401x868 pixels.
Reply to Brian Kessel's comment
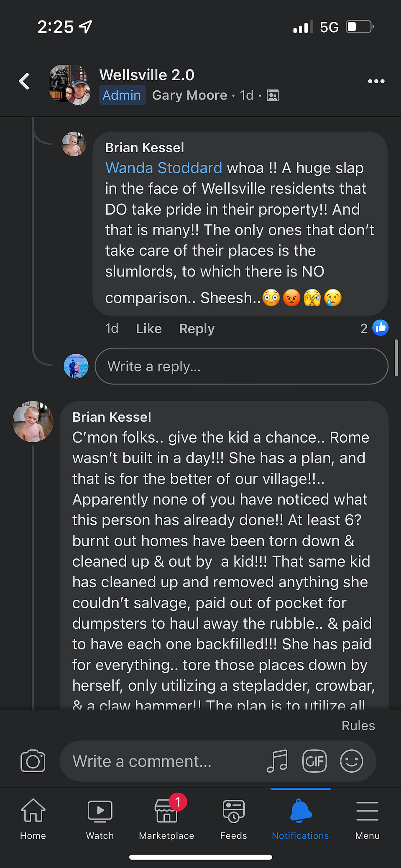[197, 329]
